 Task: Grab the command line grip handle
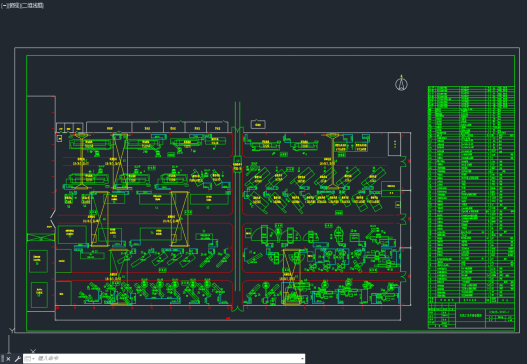pos(2,359)
